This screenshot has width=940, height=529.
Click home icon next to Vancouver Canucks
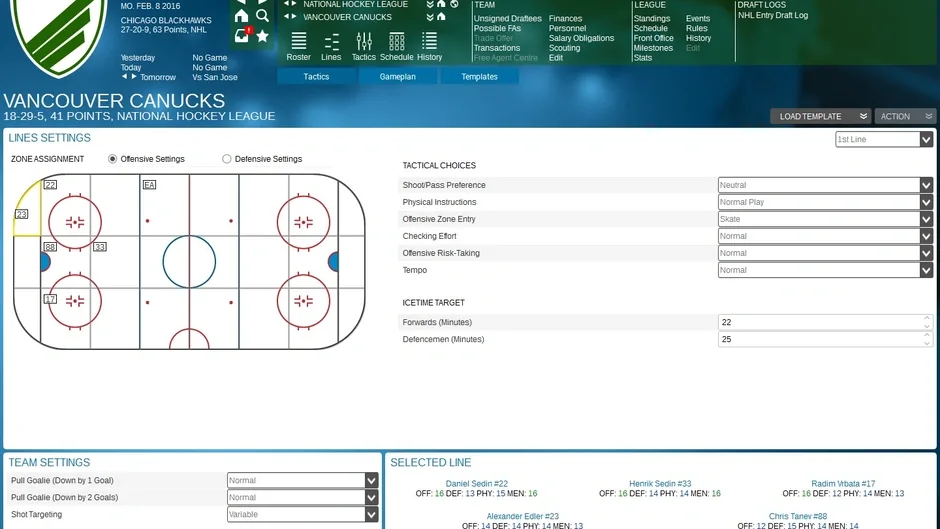click(x=441, y=17)
